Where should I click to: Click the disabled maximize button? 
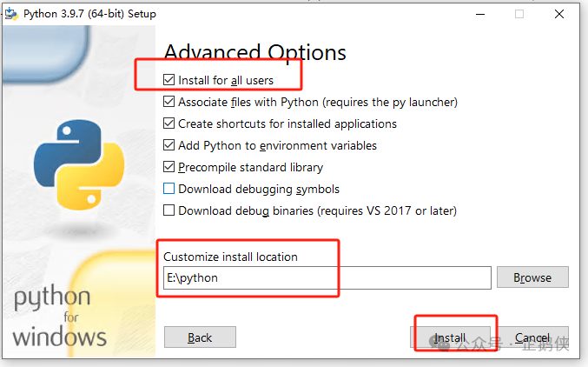[x=519, y=14]
